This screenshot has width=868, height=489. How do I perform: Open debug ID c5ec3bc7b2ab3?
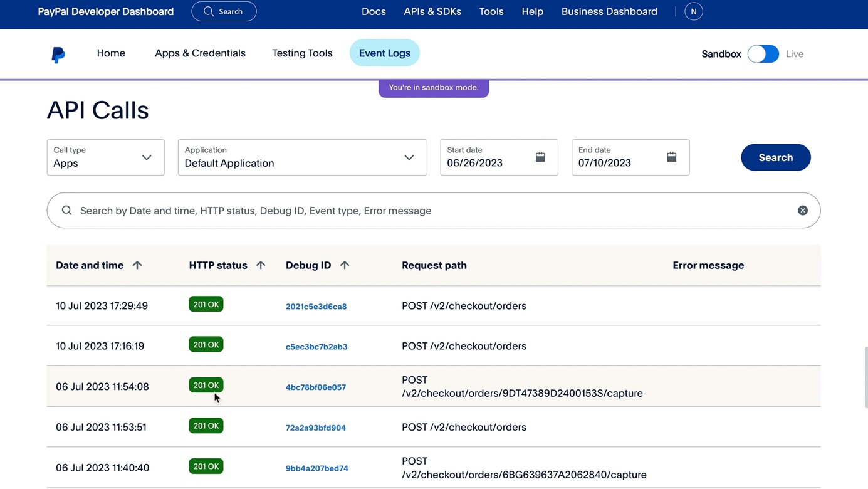(x=316, y=347)
